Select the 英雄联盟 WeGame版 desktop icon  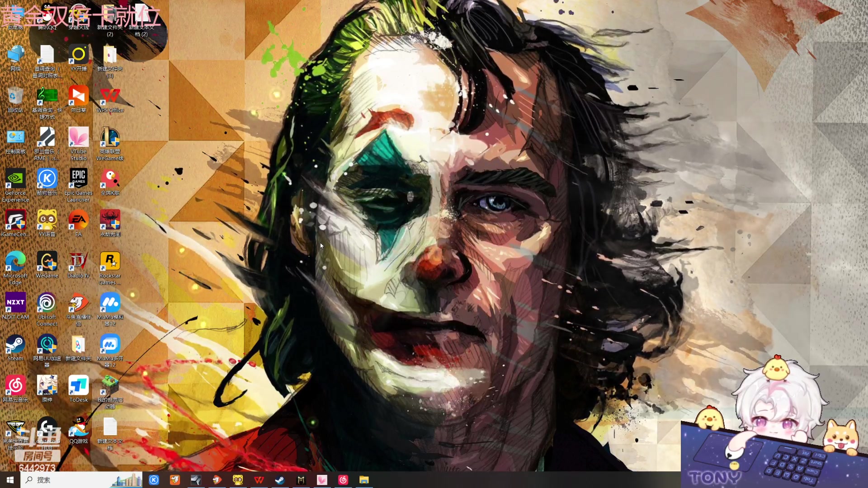pos(110,144)
